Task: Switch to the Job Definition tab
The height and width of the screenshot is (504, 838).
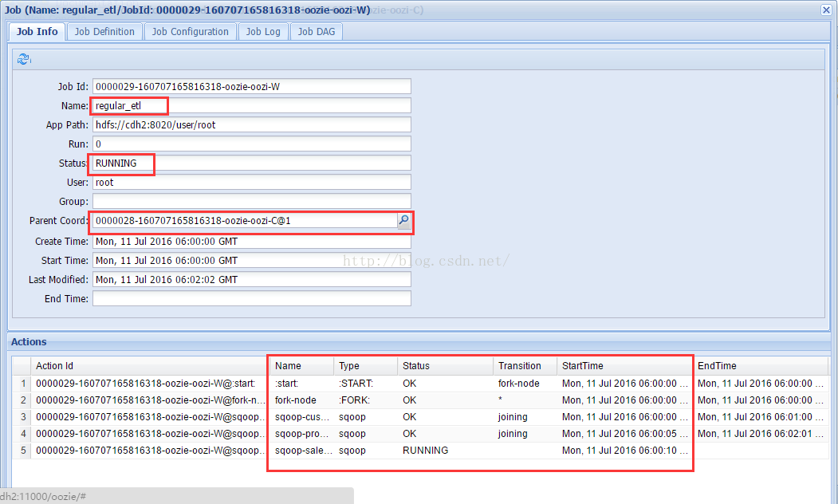Action: (x=104, y=32)
